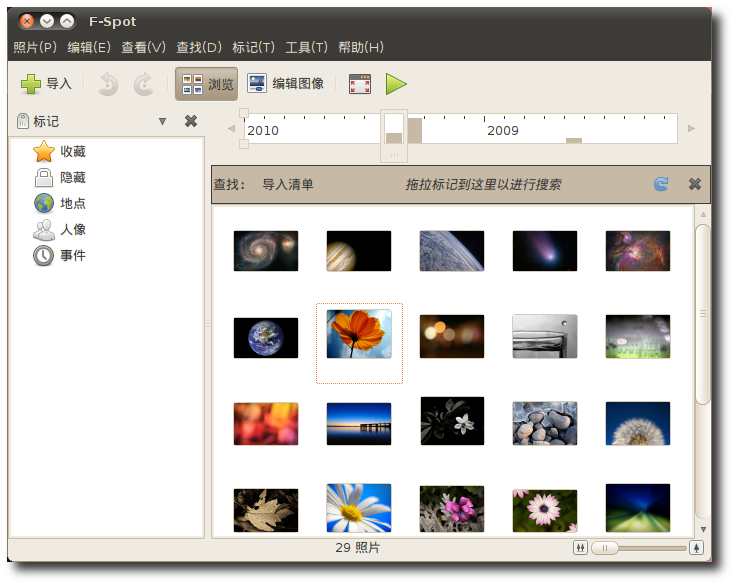Screen dimensions: 735x585
Task: Click the 导入清单 search term
Action: tap(288, 185)
